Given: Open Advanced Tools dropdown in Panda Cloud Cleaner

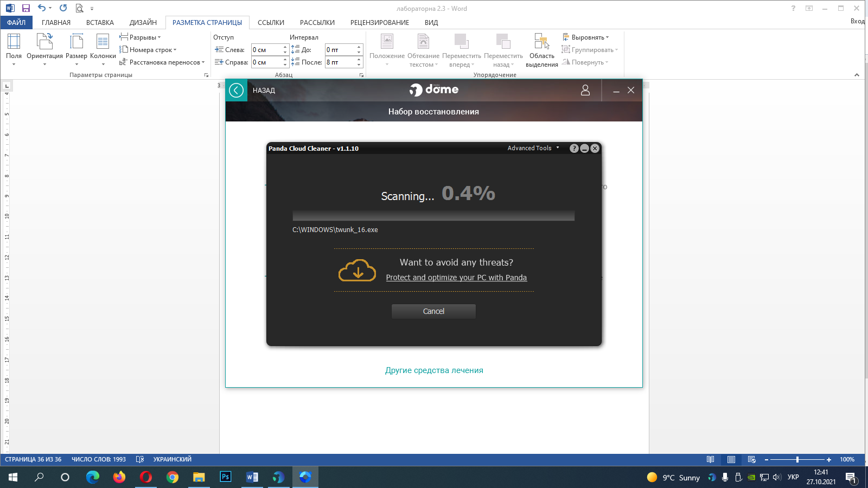Looking at the screenshot, I should coord(533,148).
